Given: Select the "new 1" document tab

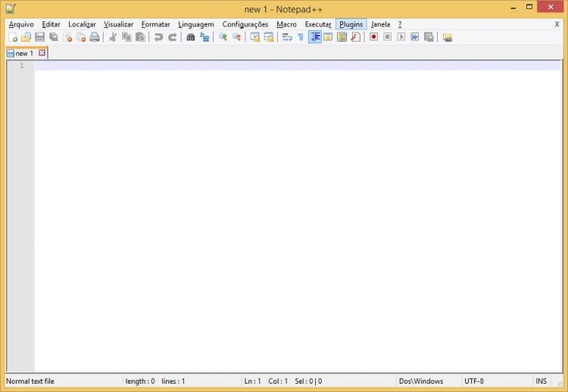Looking at the screenshot, I should pos(24,53).
